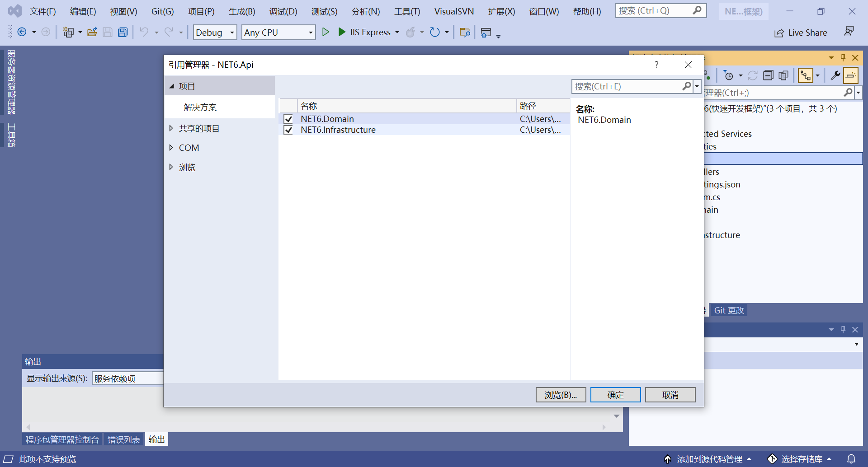Open the VisualSVN menu
The height and width of the screenshot is (467, 868).
(x=454, y=11)
